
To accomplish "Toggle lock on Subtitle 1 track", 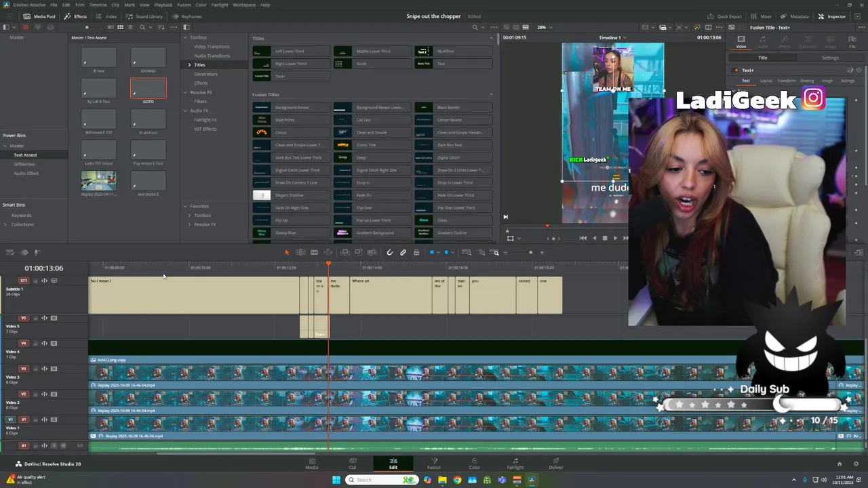I will (x=35, y=281).
